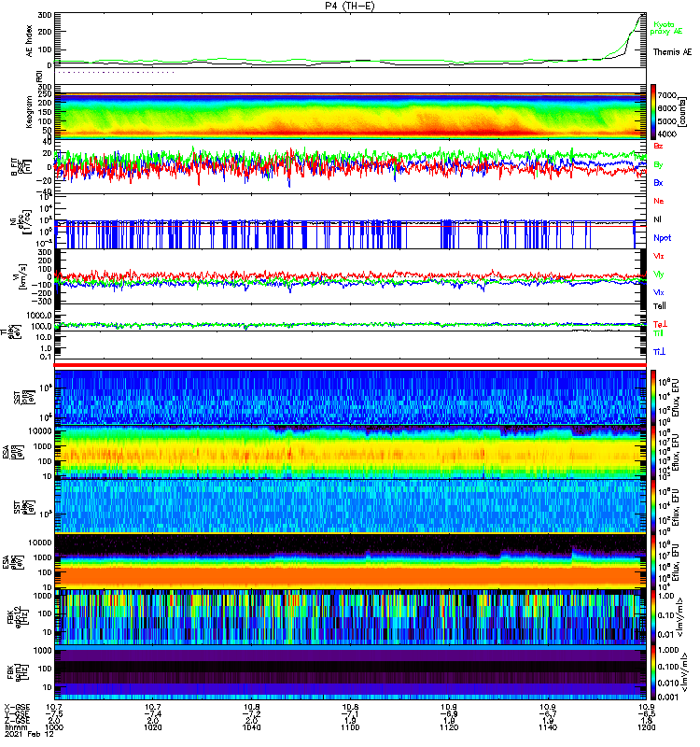Select the black Ni density legend label
Viewport: 700px width, 747px height.
pyautogui.click(x=657, y=219)
